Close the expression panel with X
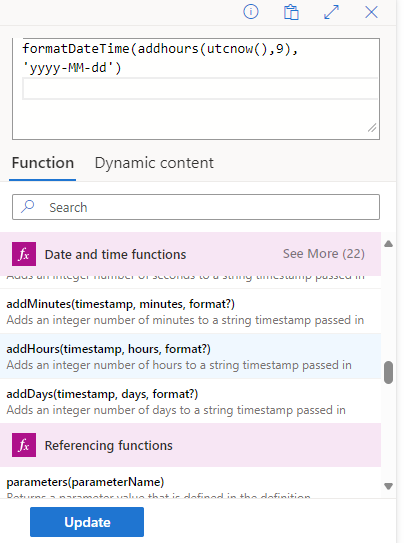The width and height of the screenshot is (412, 543). [371, 12]
